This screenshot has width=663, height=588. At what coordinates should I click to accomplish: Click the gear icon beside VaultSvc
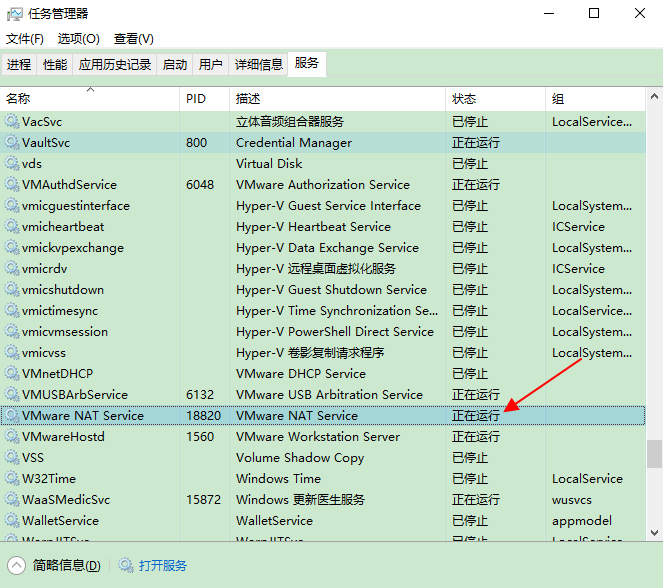tap(12, 142)
